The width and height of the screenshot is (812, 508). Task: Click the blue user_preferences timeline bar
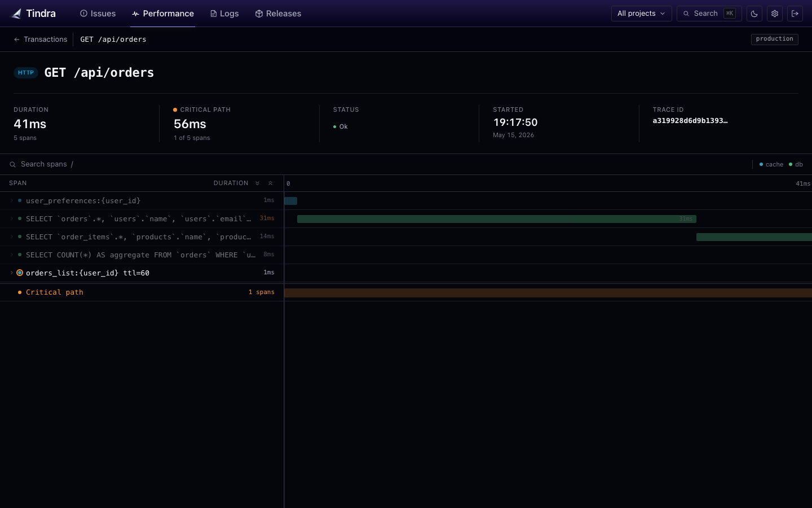290,201
